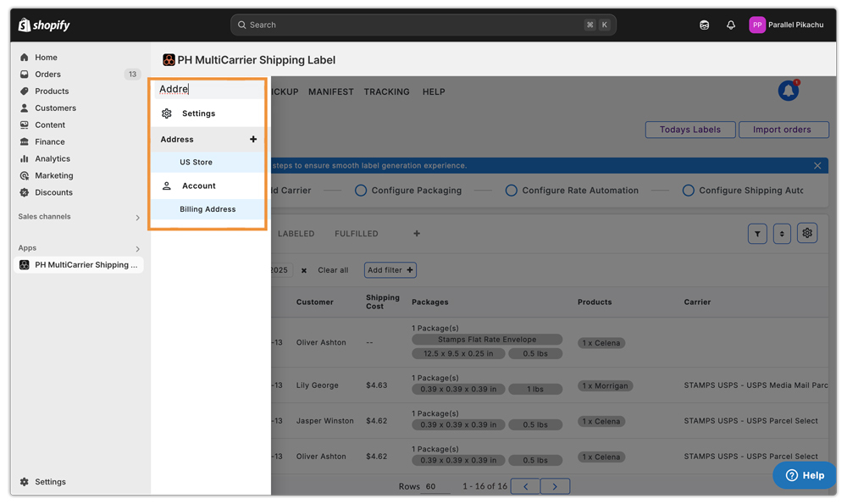This screenshot has height=504, width=847.
Task: Click the Orders inbox icon
Action: [x=25, y=74]
